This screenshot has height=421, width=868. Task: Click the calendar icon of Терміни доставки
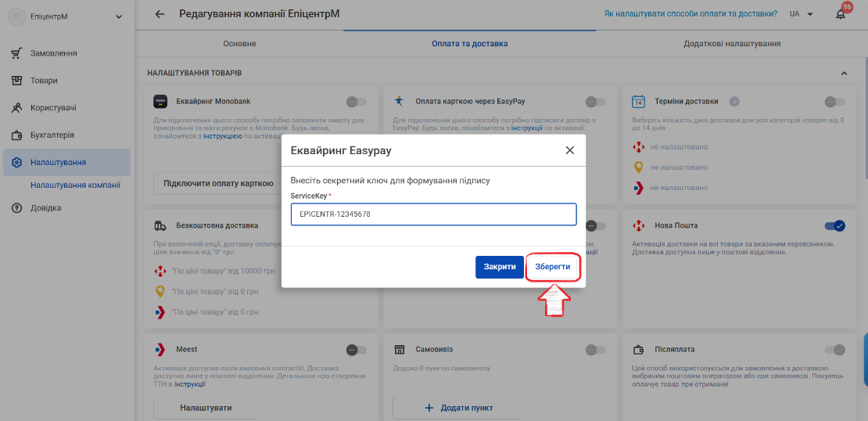point(638,102)
